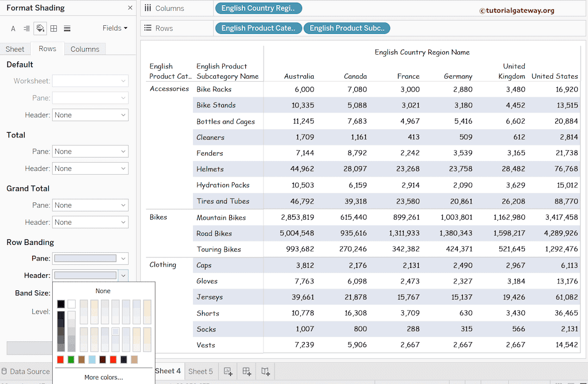Open the Fields dropdown menu
The width and height of the screenshot is (588, 384).
(115, 28)
